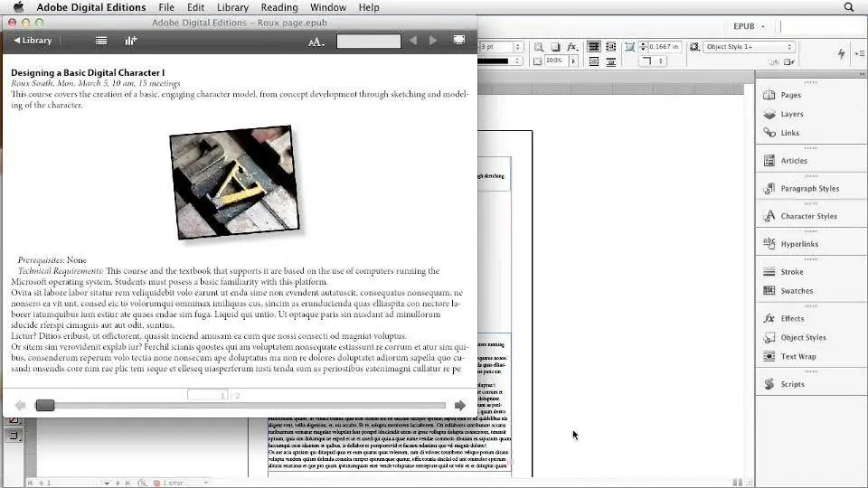Open the Edit menu
The width and height of the screenshot is (868, 488).
click(x=195, y=7)
